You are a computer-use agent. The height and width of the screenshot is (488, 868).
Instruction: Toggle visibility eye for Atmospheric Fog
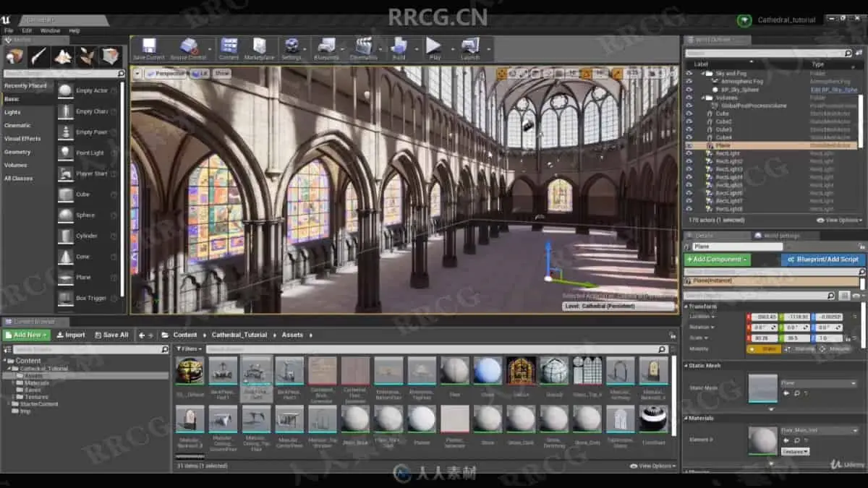click(x=689, y=82)
